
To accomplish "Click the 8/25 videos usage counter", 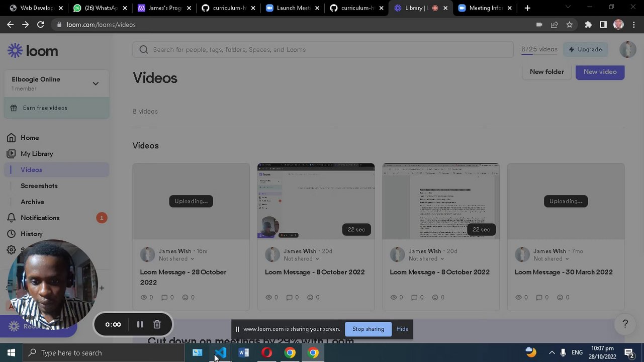I will (x=539, y=49).
